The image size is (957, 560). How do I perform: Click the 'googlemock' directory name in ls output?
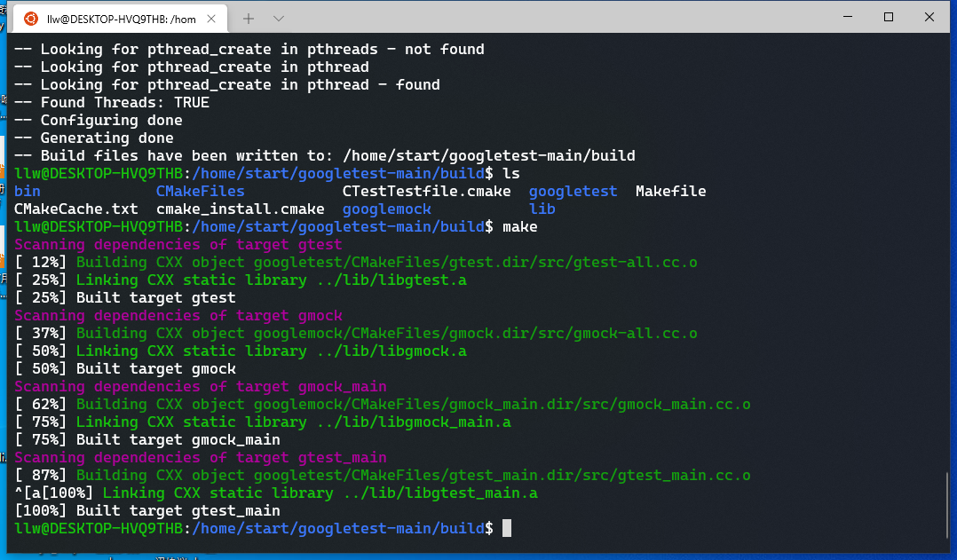click(x=387, y=209)
